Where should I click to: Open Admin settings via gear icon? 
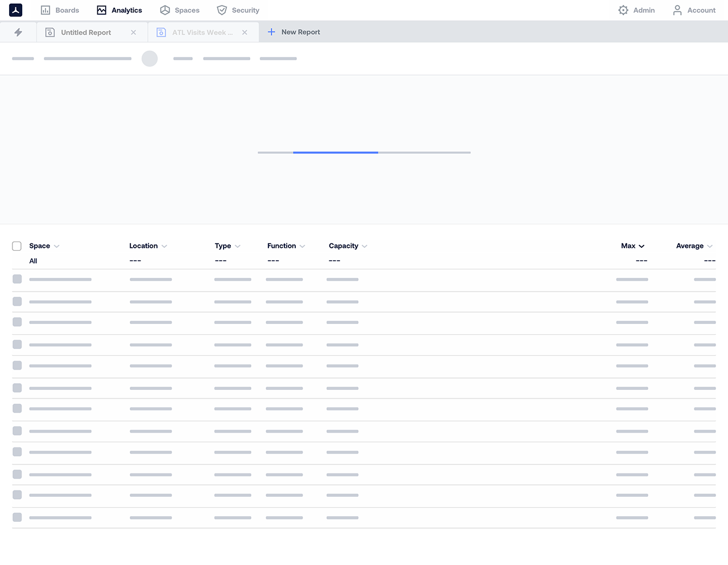[x=623, y=10]
